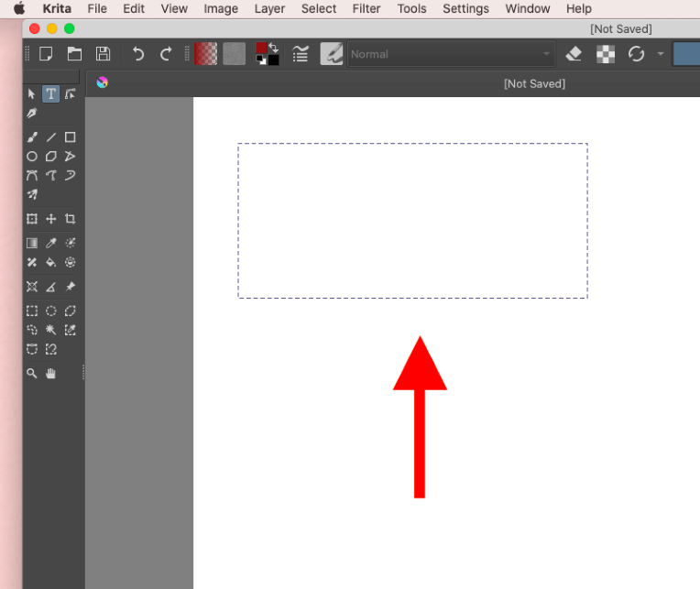The image size is (700, 589).
Task: Select the Enclose and Fill tool
Action: tap(70, 262)
